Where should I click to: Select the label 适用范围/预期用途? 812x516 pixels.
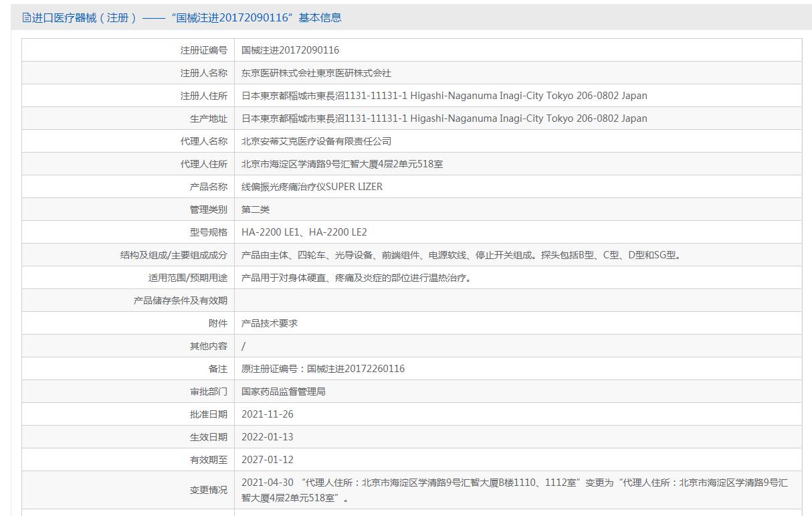tap(188, 278)
